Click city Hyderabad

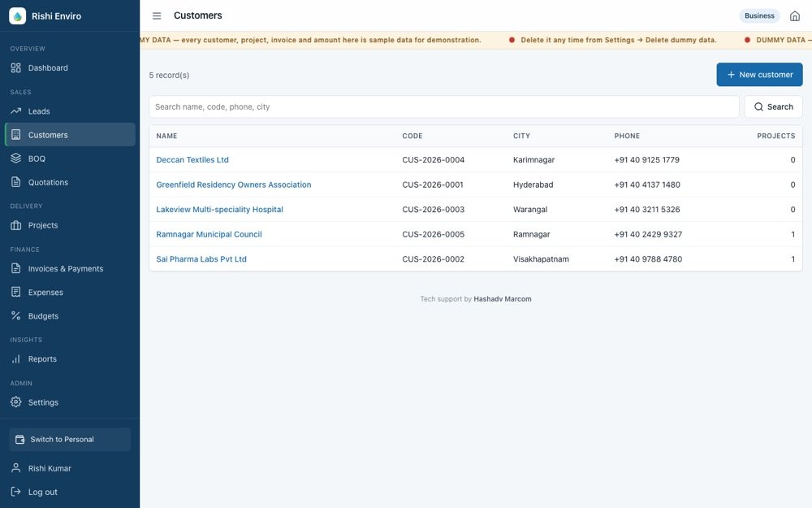533,185
